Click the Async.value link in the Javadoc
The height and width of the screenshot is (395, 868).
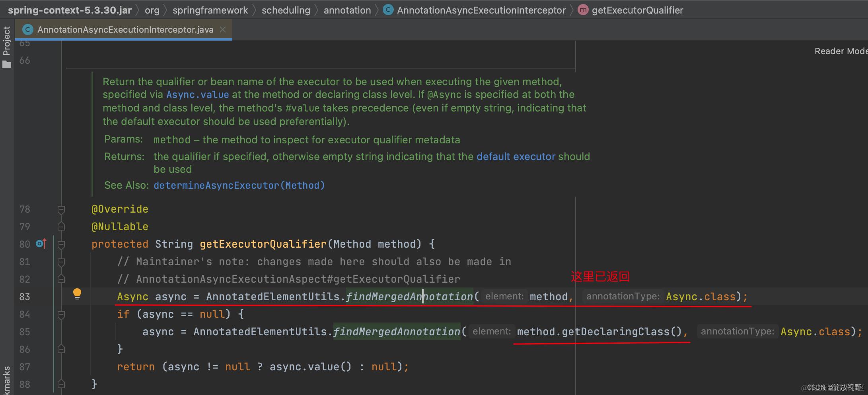point(198,94)
